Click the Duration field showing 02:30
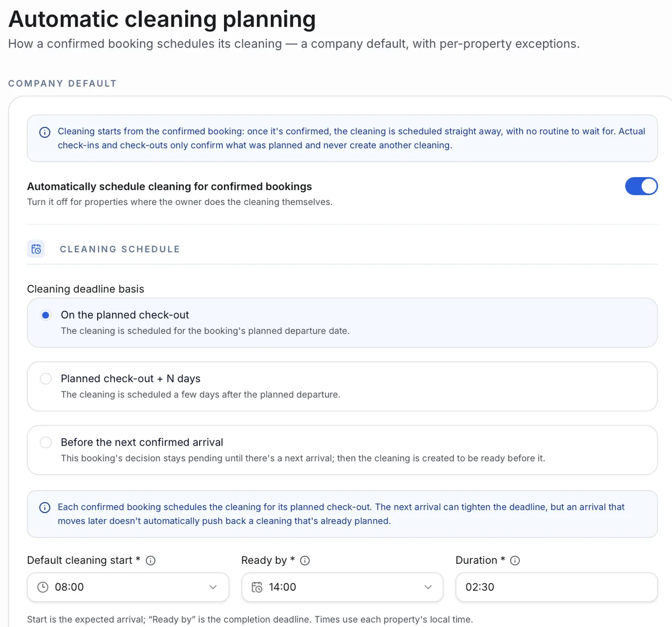Image resolution: width=672 pixels, height=627 pixels. [556, 587]
